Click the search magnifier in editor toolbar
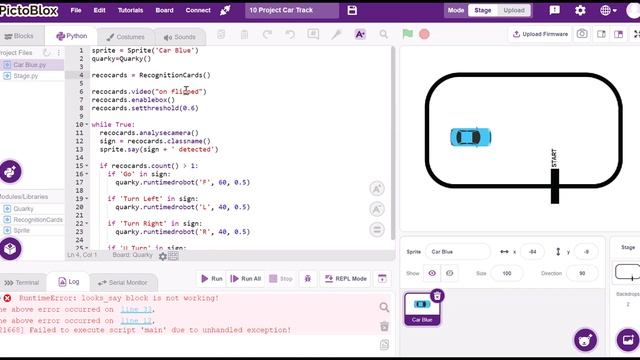Screen dimensions: 640x360 click(383, 34)
